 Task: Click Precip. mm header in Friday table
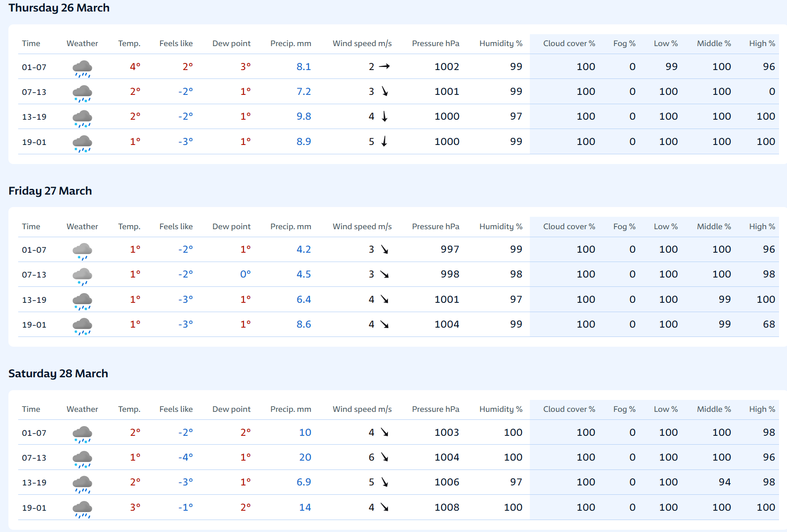coord(290,227)
